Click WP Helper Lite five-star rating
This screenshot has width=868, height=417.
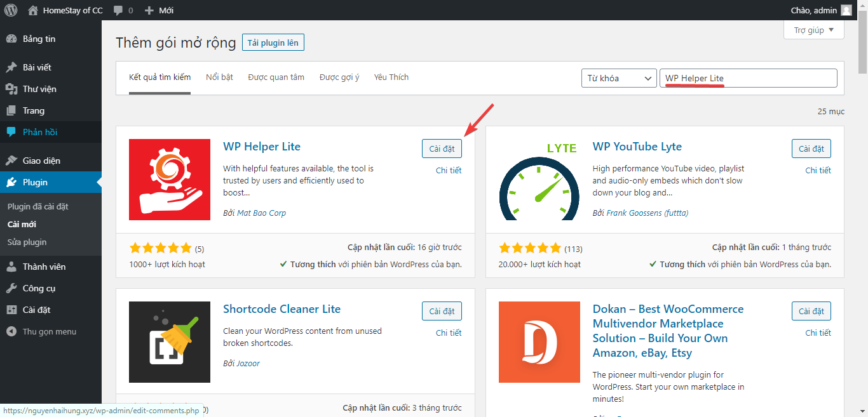click(x=160, y=248)
